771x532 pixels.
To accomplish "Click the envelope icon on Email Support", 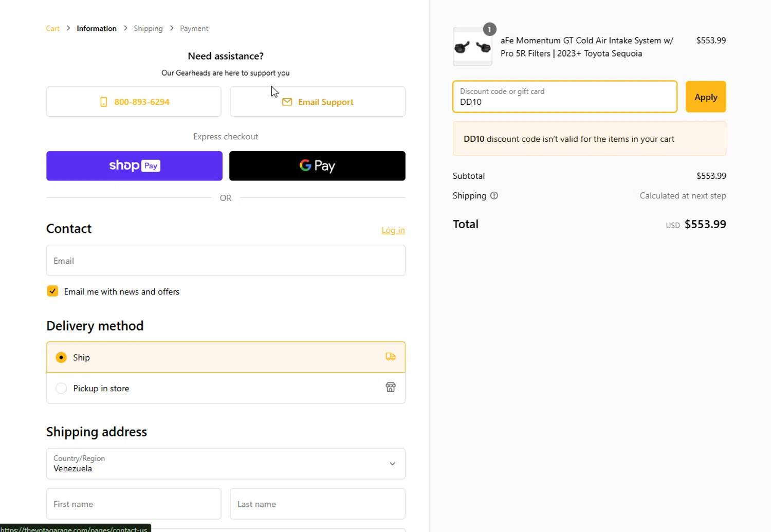I will pyautogui.click(x=287, y=102).
